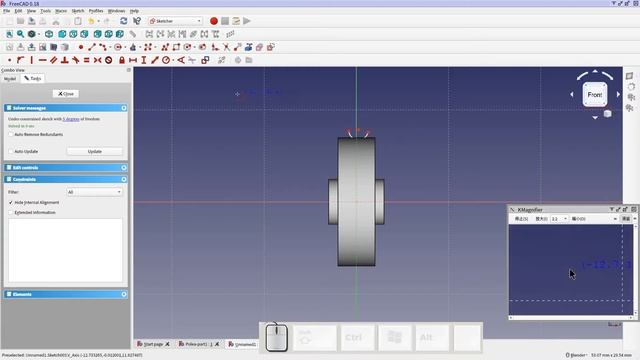The image size is (640, 360).
Task: Uncheck Hide Internal Alignment
Action: (x=11, y=202)
